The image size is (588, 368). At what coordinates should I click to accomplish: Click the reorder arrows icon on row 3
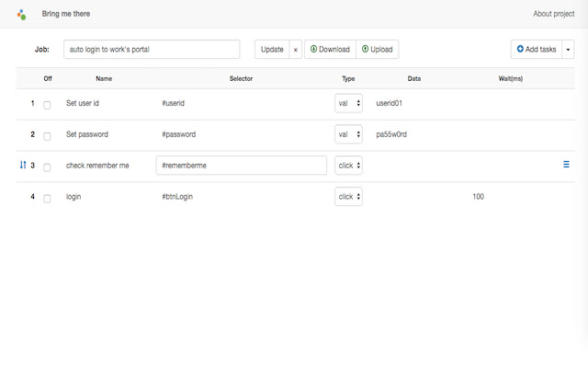coord(23,165)
